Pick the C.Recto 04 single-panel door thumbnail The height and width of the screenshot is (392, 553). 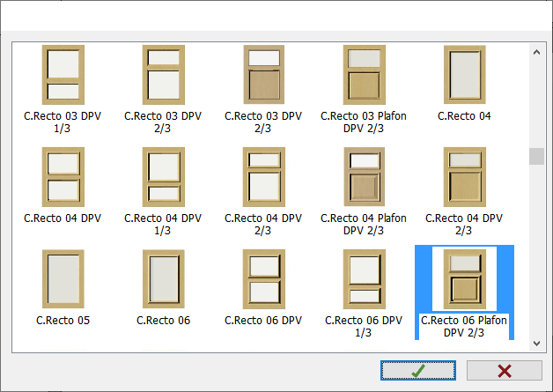click(464, 75)
